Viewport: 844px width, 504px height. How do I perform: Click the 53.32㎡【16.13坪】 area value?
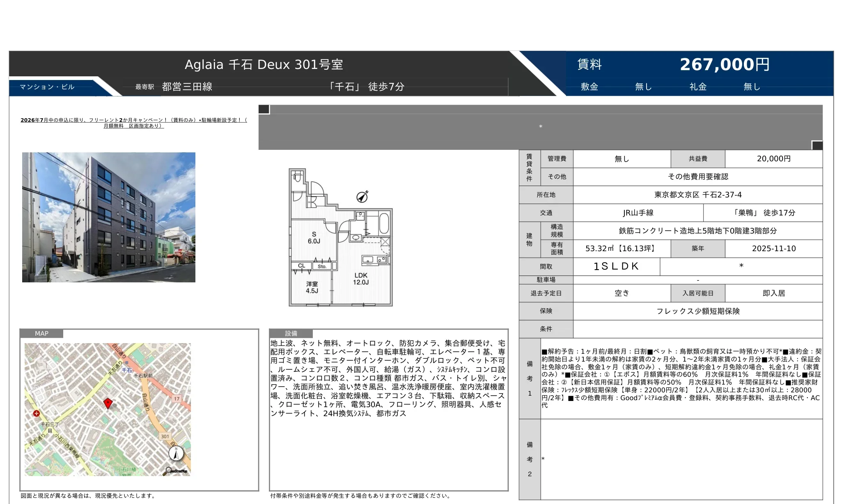pos(622,249)
